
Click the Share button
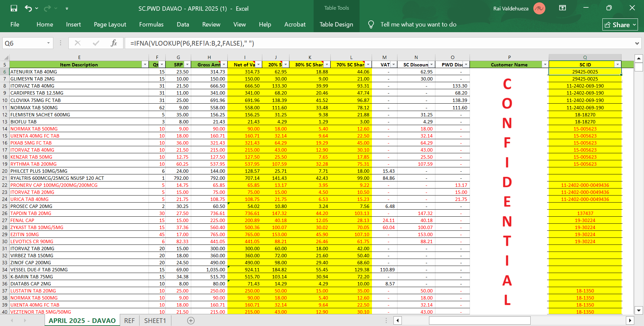[x=620, y=24]
